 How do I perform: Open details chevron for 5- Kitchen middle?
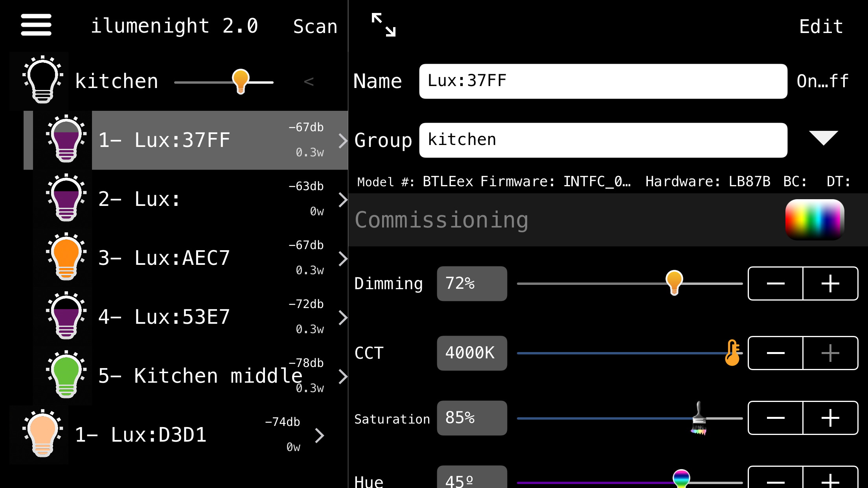click(x=343, y=376)
